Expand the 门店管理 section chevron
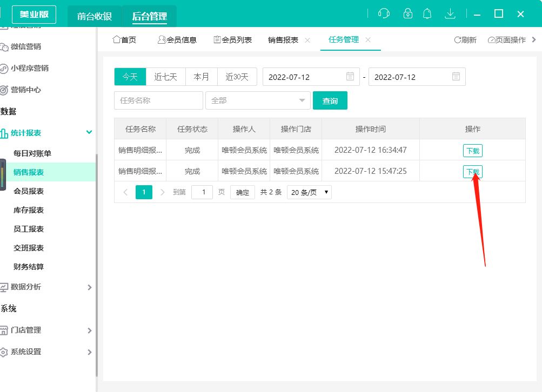Image resolution: width=542 pixels, height=392 pixels. (x=90, y=330)
